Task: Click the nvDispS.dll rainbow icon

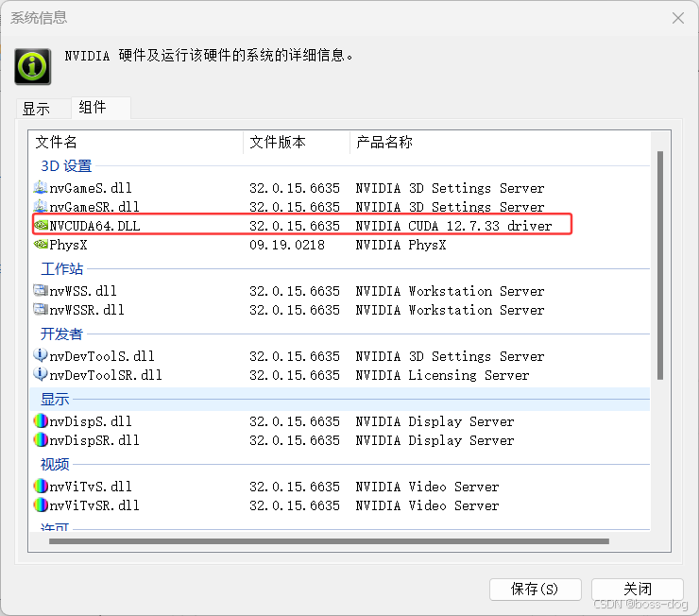Action: tap(41, 420)
